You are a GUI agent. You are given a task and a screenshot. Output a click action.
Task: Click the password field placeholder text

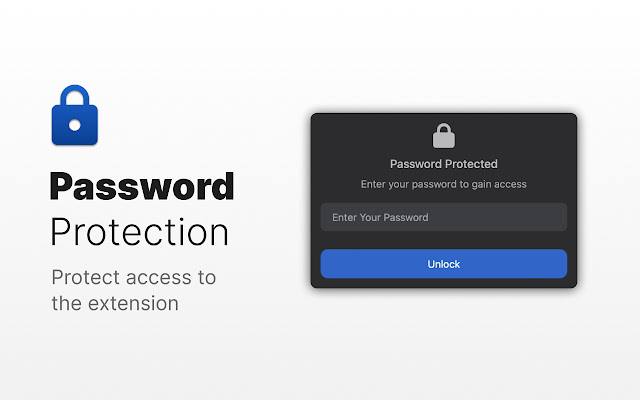pyautogui.click(x=380, y=217)
